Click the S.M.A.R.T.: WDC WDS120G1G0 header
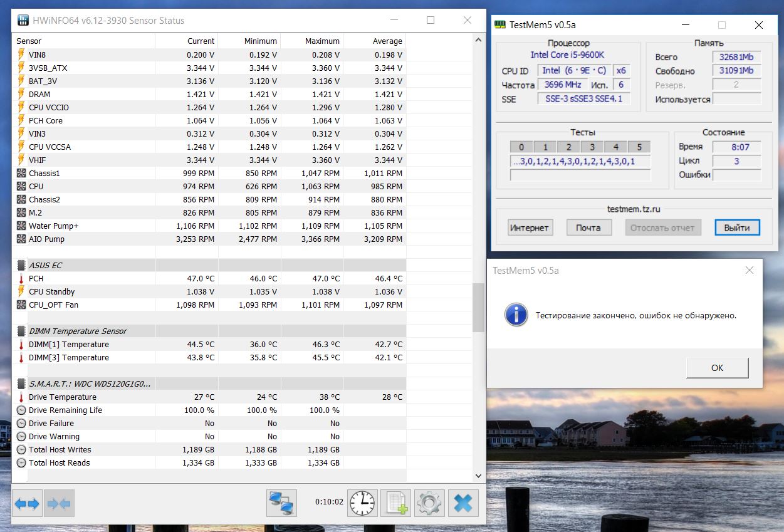This screenshot has height=532, width=784. coord(210,383)
